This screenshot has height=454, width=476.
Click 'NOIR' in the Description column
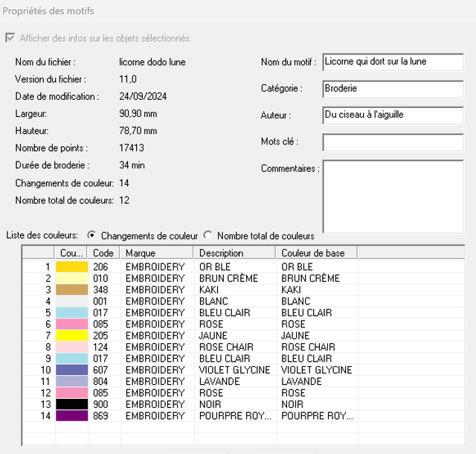pos(210,404)
